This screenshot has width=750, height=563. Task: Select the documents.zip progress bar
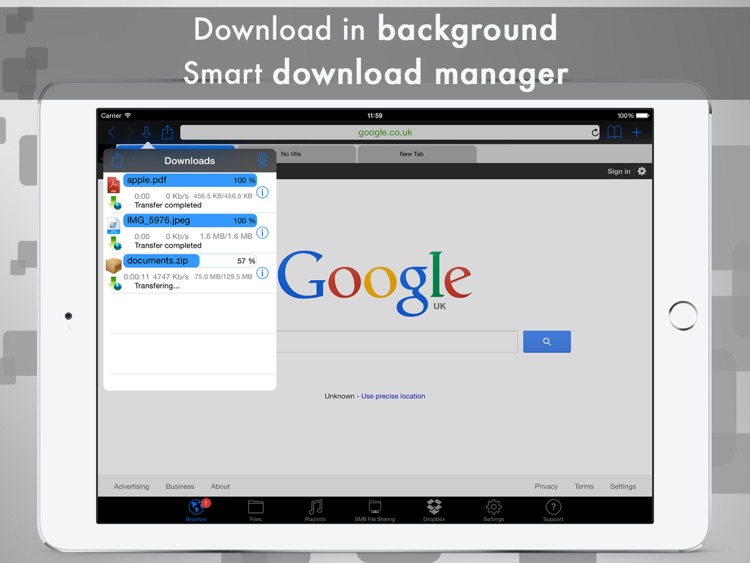(x=190, y=261)
